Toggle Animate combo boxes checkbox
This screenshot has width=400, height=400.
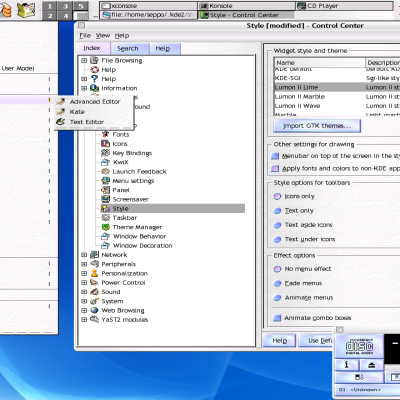coord(277,318)
